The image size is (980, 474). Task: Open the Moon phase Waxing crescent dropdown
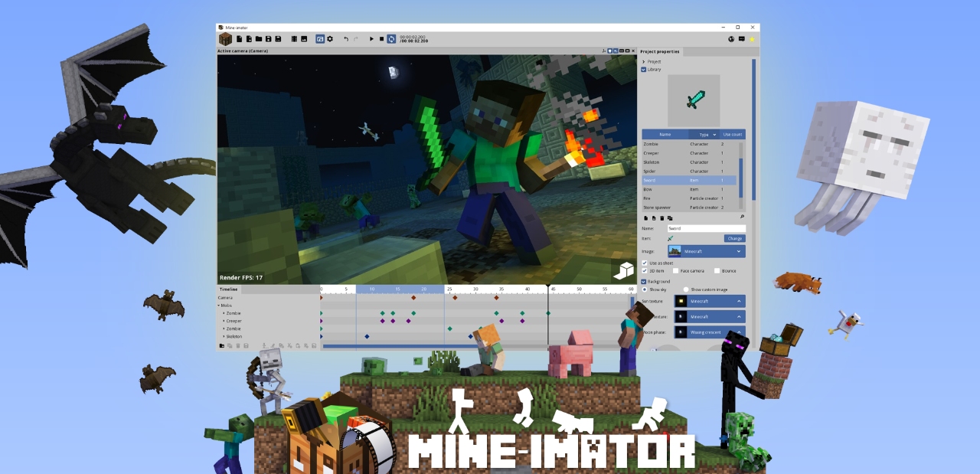pos(709,332)
